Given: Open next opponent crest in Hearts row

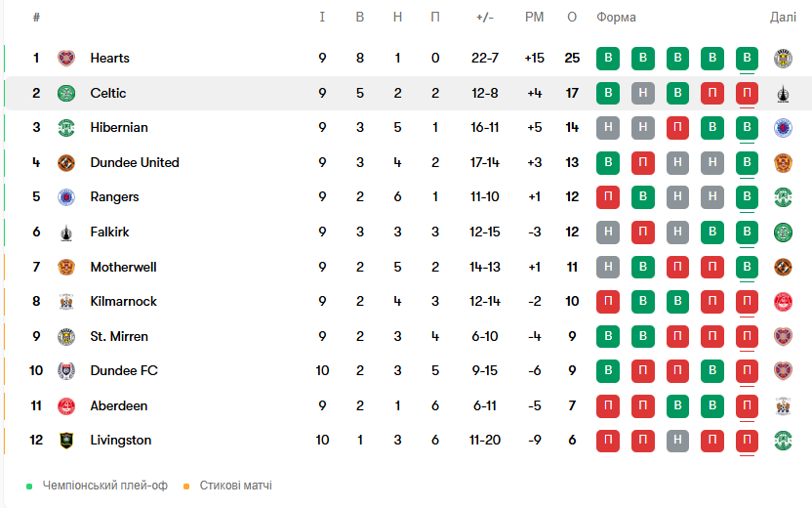Looking at the screenshot, I should [782, 58].
